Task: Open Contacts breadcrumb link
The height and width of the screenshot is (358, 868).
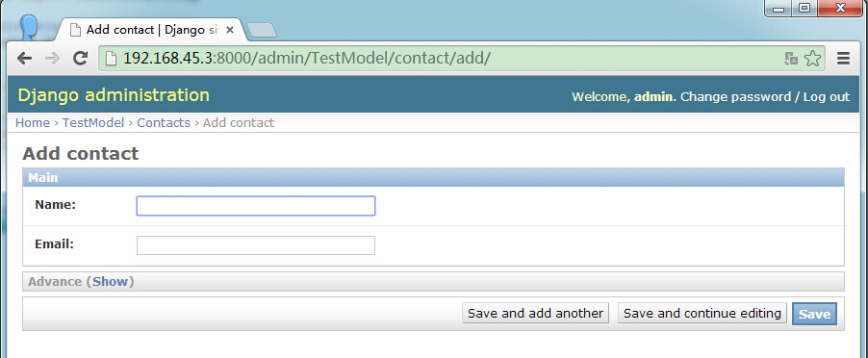Action: pyautogui.click(x=164, y=123)
